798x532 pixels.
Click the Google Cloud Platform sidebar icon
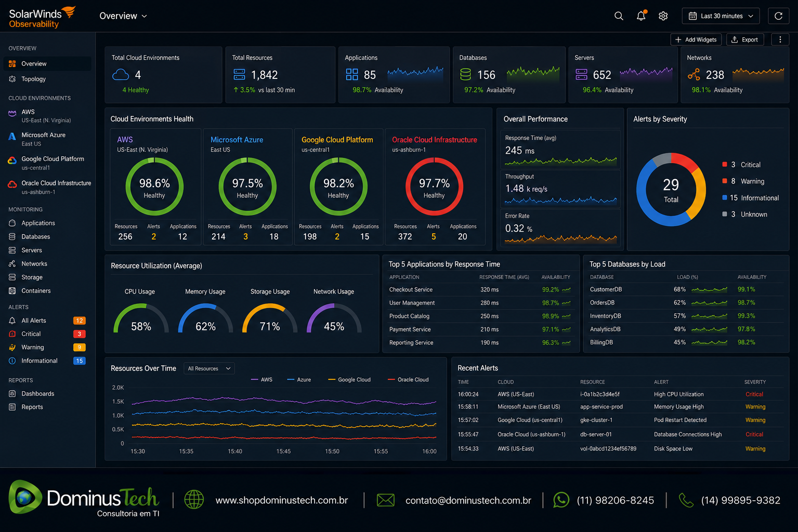click(12, 161)
